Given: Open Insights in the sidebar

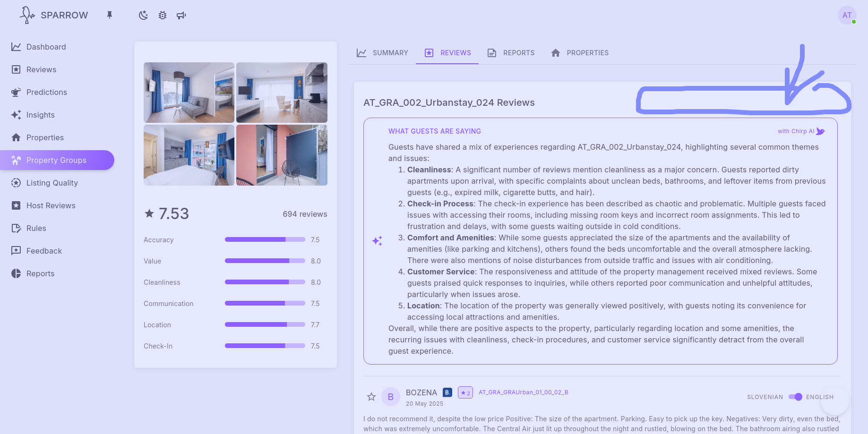Looking at the screenshot, I should (x=40, y=115).
